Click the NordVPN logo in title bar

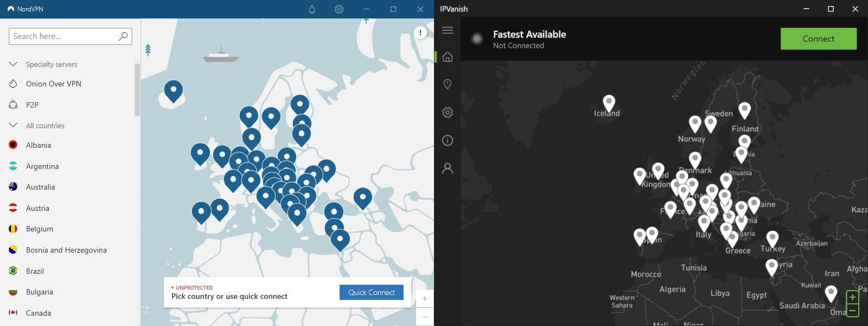[11, 9]
